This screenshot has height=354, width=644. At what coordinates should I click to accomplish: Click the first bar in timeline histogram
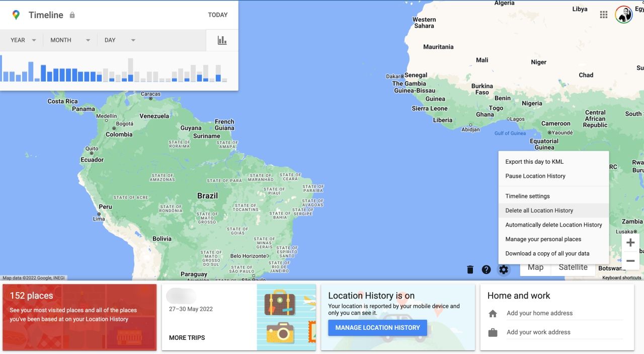(1, 68)
